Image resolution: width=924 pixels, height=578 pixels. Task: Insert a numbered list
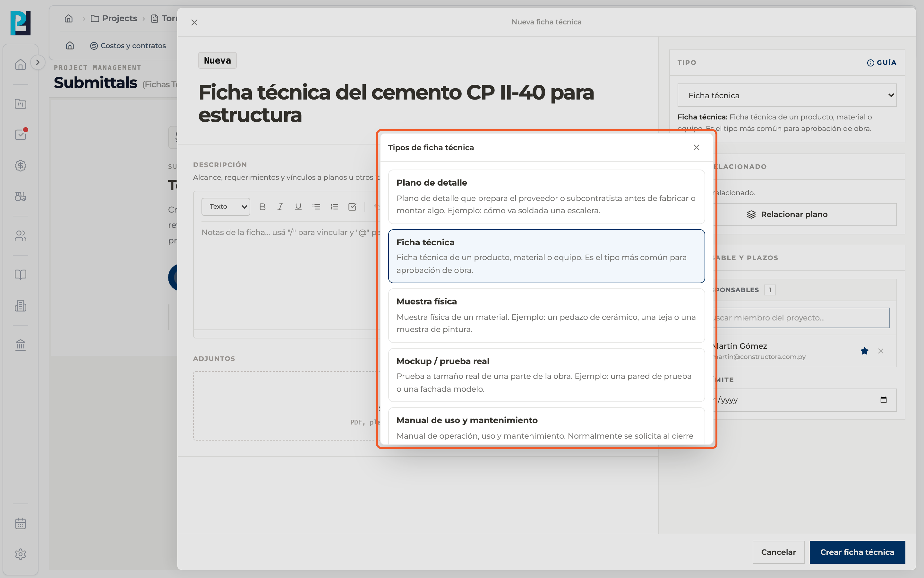coord(335,207)
